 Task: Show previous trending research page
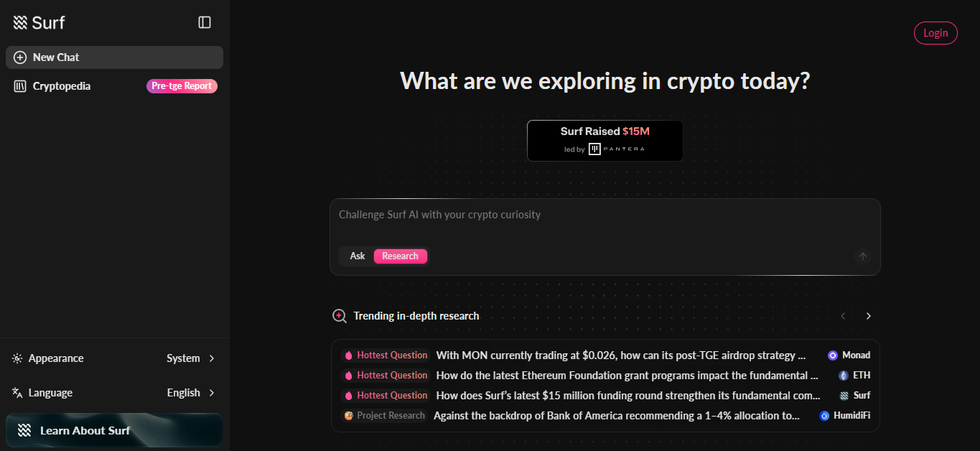tap(843, 316)
